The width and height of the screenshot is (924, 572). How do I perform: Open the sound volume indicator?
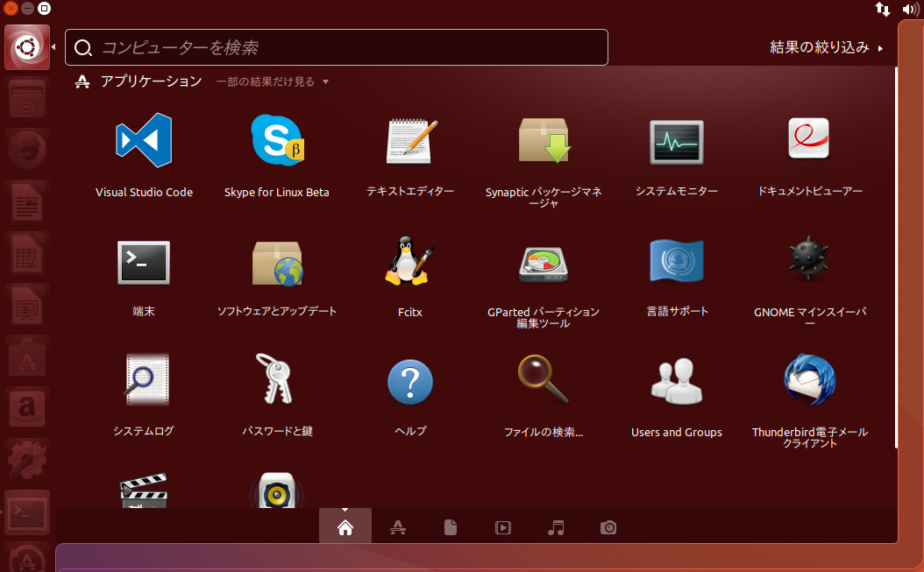pos(911,9)
